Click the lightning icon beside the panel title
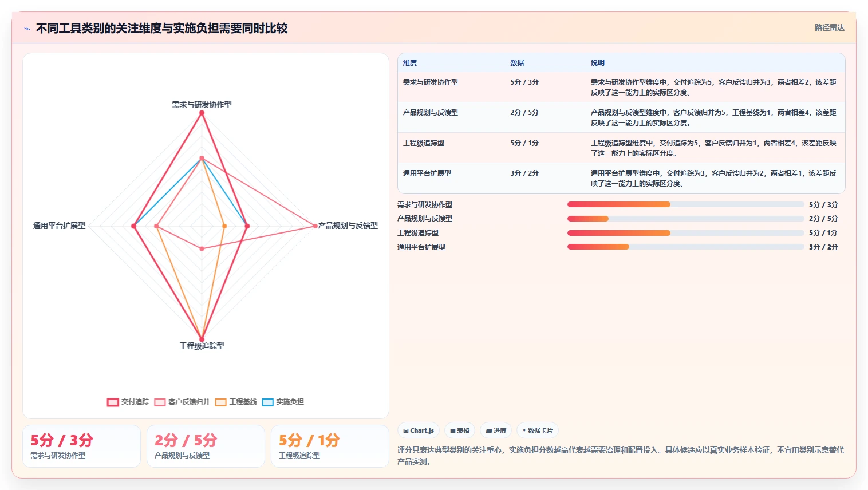 click(27, 29)
